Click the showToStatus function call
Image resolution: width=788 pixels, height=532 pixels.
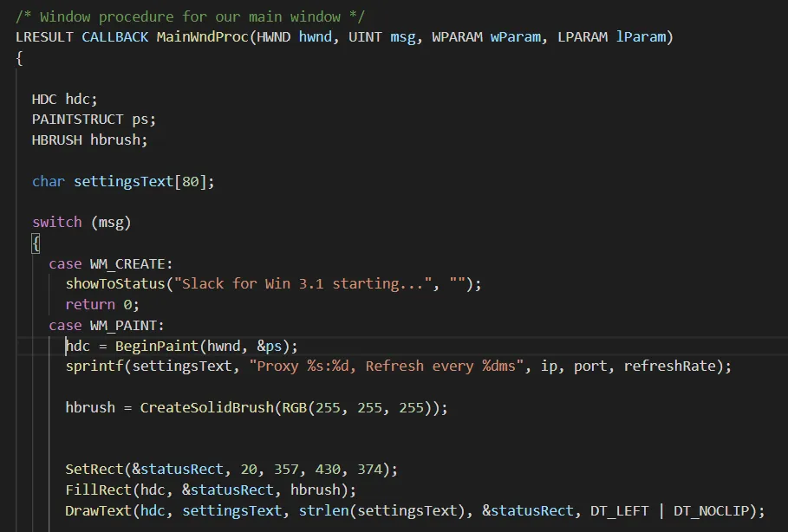(115, 283)
